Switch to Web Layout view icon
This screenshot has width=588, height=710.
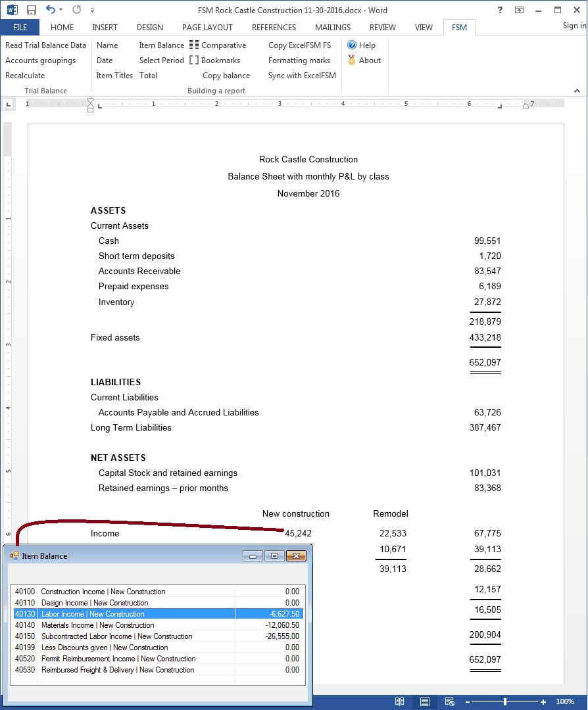[x=449, y=701]
